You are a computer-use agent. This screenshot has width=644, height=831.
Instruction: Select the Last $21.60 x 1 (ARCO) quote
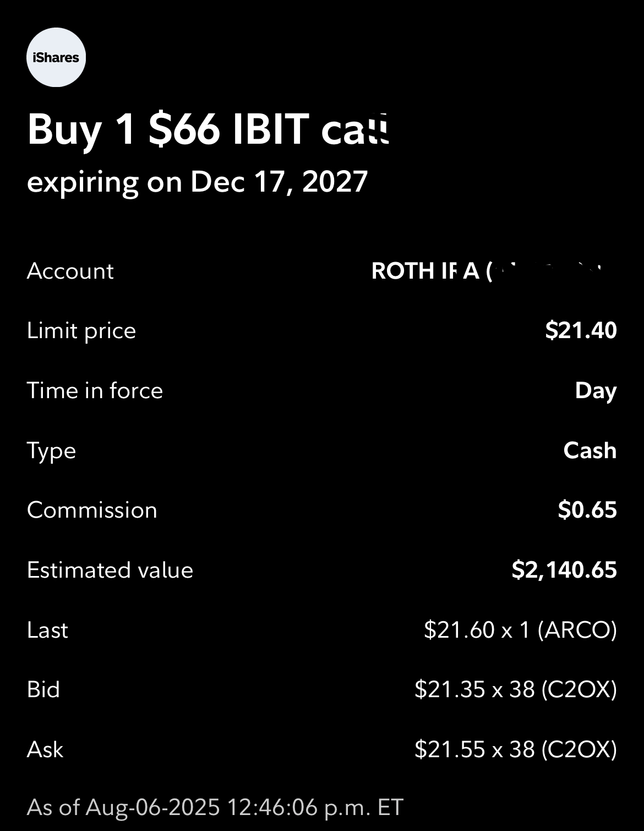[520, 630]
